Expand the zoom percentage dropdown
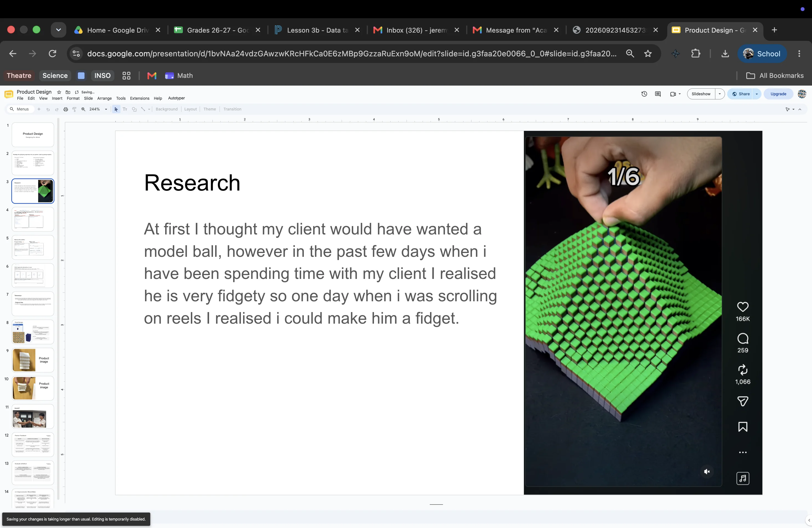The image size is (812, 528). tap(106, 109)
